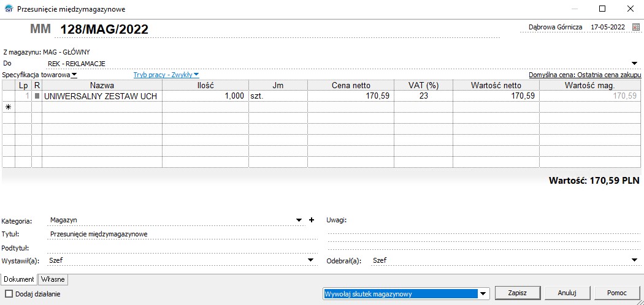Open the Wywołaj skutek magazynowy combo box
Image resolution: width=644 pixels, height=305 pixels.
click(x=483, y=293)
